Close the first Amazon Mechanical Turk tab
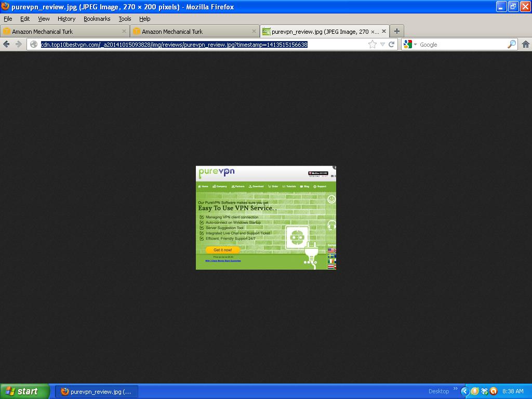532x399 pixels. click(x=124, y=31)
